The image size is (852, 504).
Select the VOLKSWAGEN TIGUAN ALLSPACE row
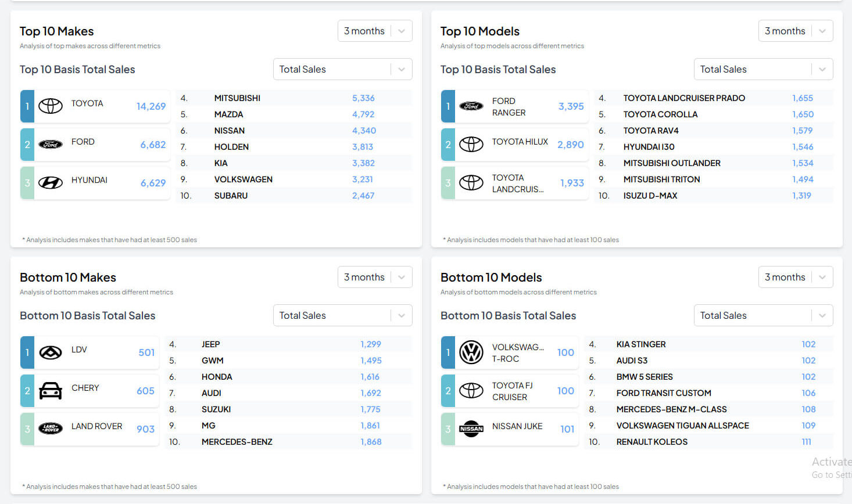point(708,426)
